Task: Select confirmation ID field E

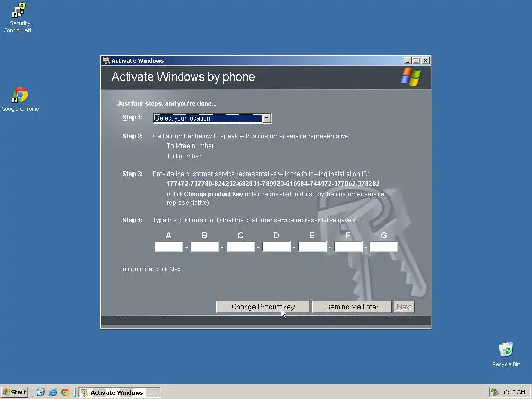Action: coord(312,247)
